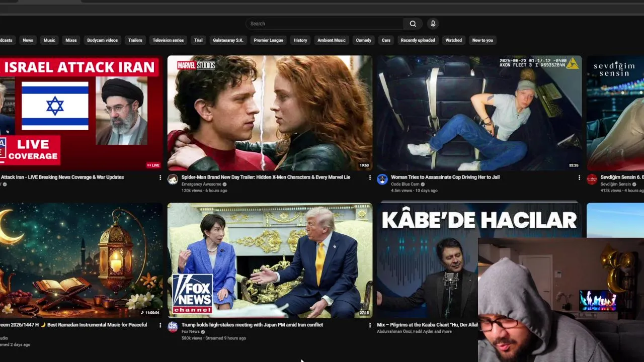The image size is (644, 362).
Task: Open the Kâbe'de Hacılar mix thumbnail
Action: click(428, 260)
